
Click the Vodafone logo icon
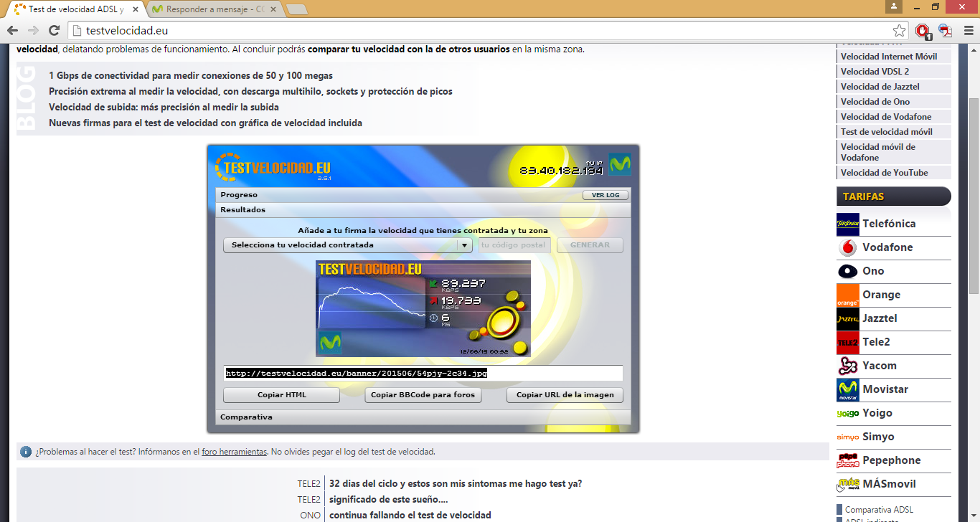point(848,248)
